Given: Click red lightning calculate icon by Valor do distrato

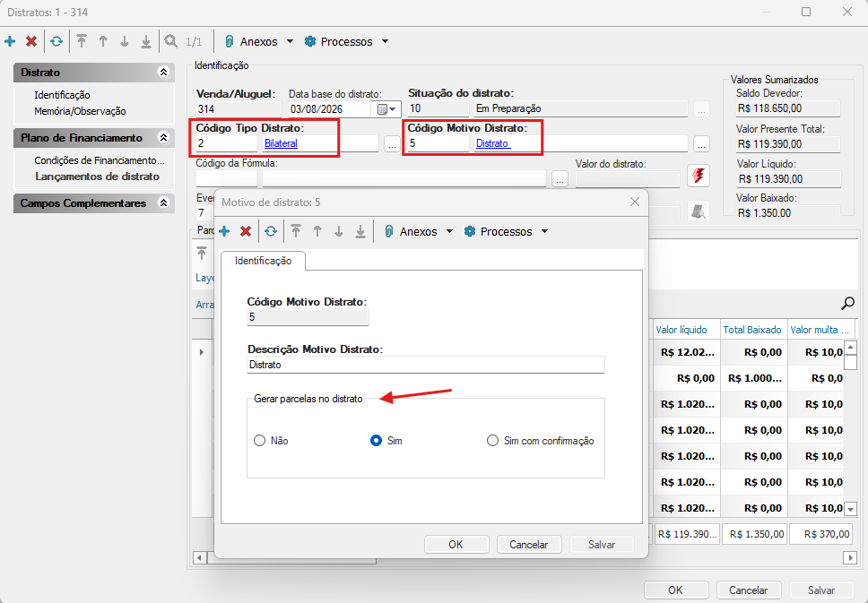Looking at the screenshot, I should coord(699,176).
